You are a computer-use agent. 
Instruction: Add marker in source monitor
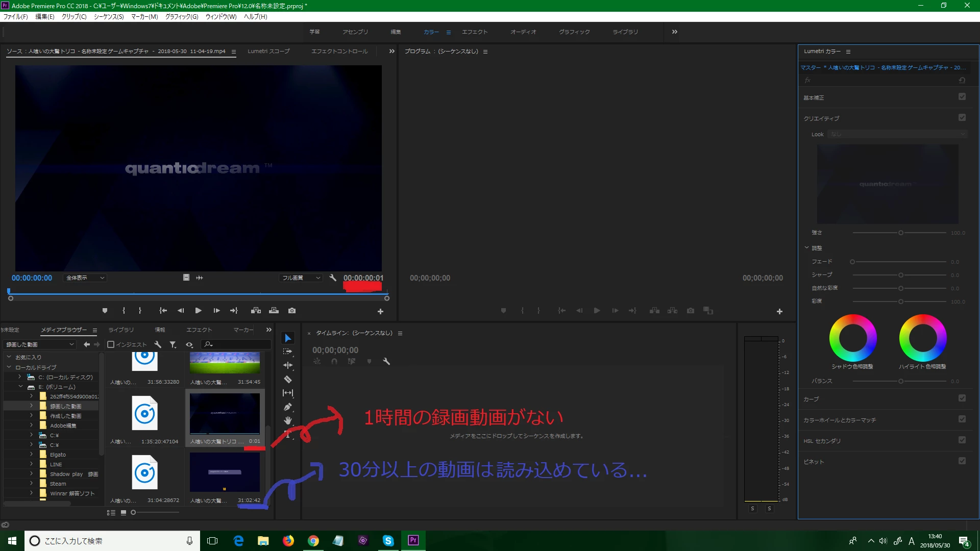(105, 311)
